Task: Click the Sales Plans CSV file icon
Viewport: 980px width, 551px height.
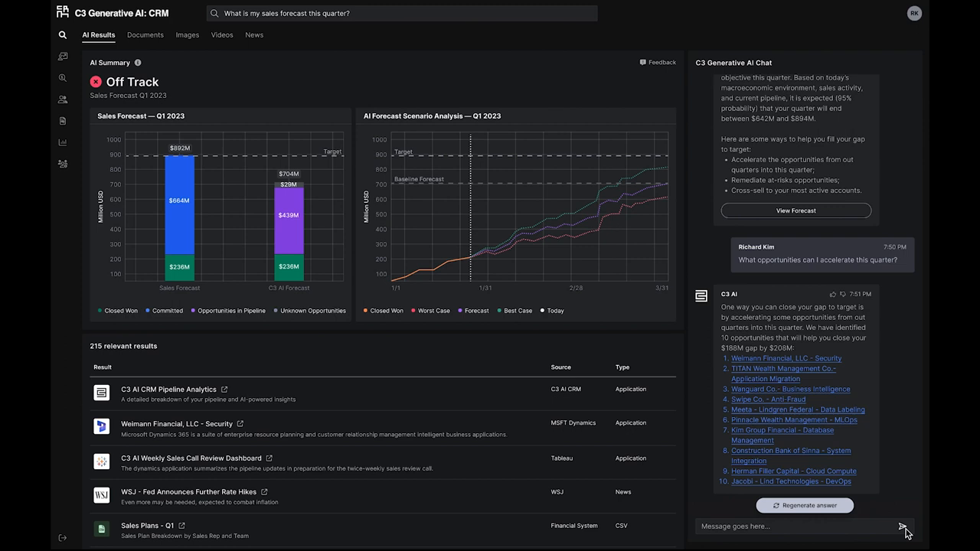Action: [101, 529]
